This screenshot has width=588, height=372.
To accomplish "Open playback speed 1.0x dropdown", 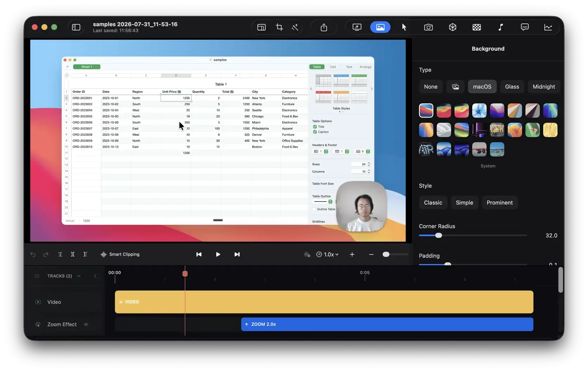I will (327, 254).
